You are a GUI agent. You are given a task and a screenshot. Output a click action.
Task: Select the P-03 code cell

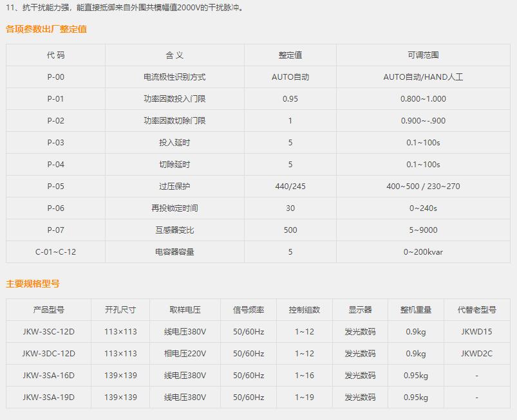[x=56, y=142]
